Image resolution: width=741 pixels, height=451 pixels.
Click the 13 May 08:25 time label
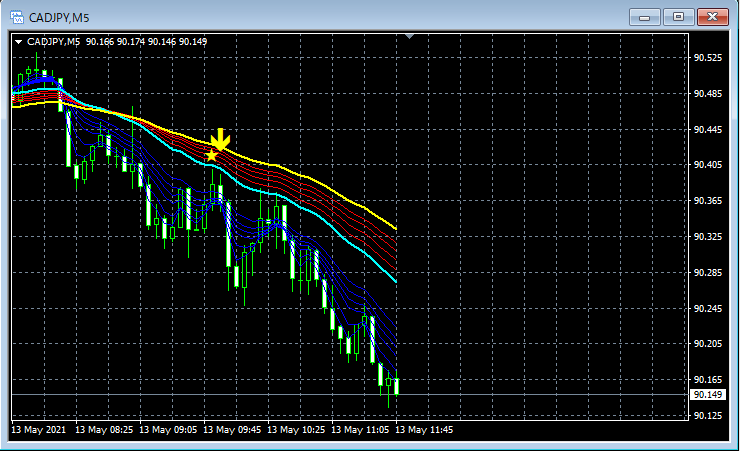tap(104, 430)
